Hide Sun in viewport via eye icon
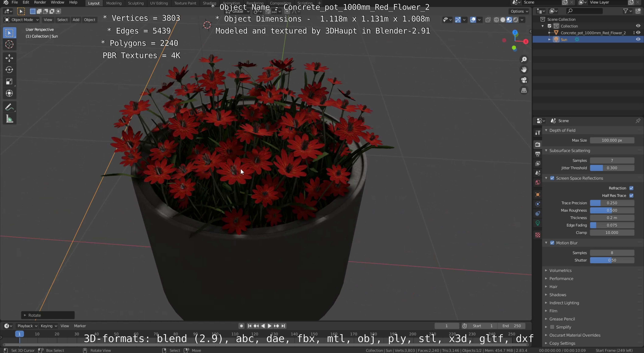This screenshot has height=353, width=644. pos(638,40)
